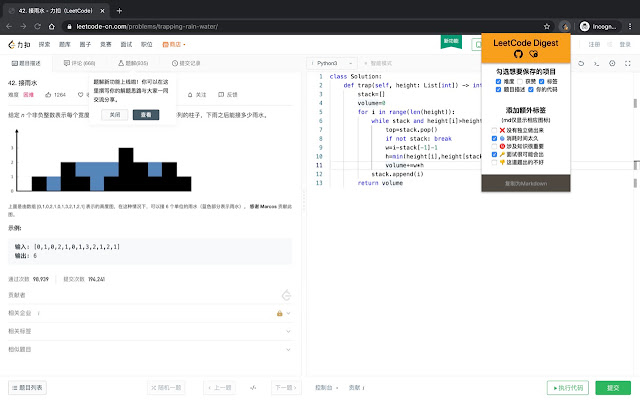Viewport: 640px width, 400px height.
Task: Go to next problem with 下一题
Action: point(286,388)
